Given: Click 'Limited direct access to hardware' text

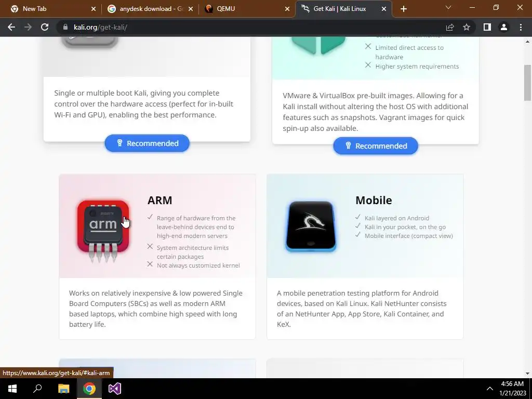Looking at the screenshot, I should pos(409,52).
